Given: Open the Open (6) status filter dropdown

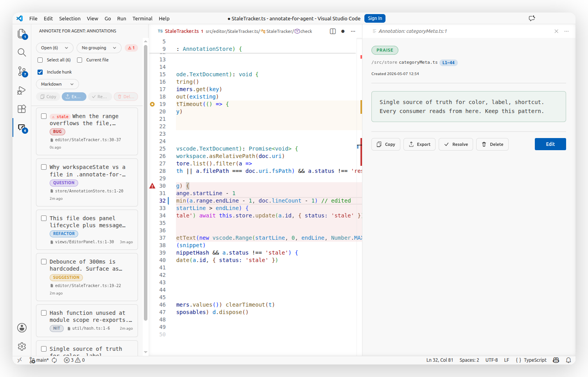Looking at the screenshot, I should point(55,48).
